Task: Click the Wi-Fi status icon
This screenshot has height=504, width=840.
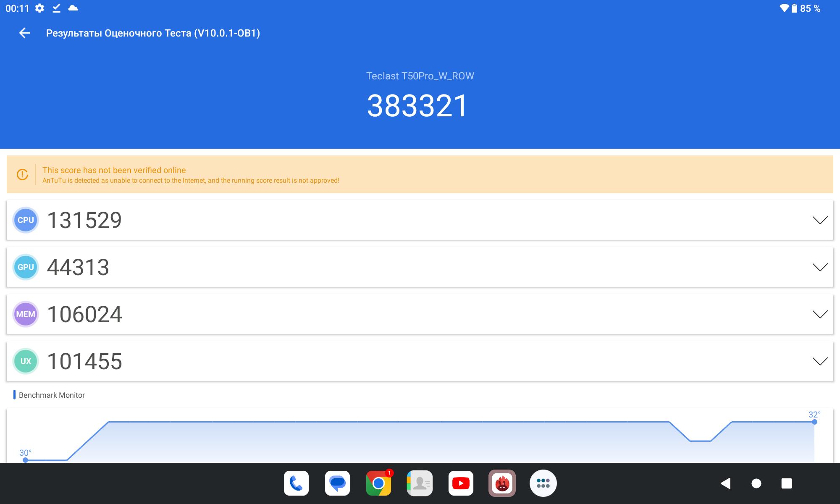Action: [x=784, y=8]
